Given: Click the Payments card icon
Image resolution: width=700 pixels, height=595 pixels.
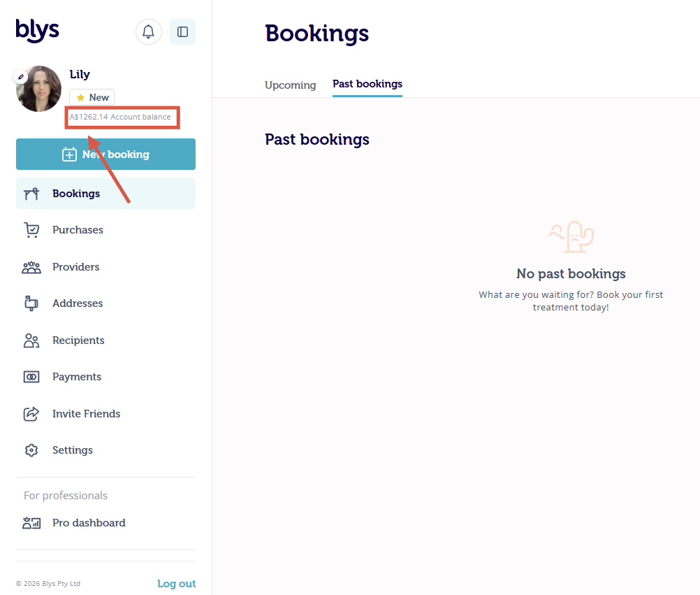Looking at the screenshot, I should pyautogui.click(x=31, y=377).
